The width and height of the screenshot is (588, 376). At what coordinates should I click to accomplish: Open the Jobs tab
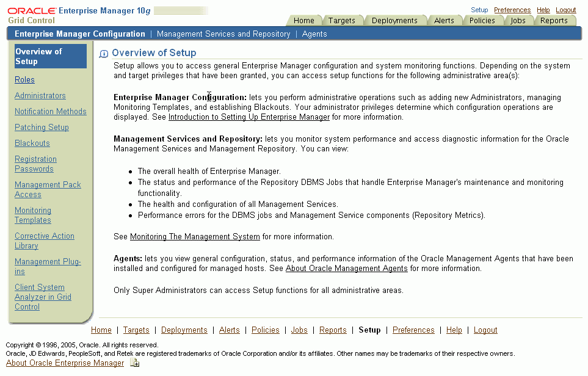[518, 20]
